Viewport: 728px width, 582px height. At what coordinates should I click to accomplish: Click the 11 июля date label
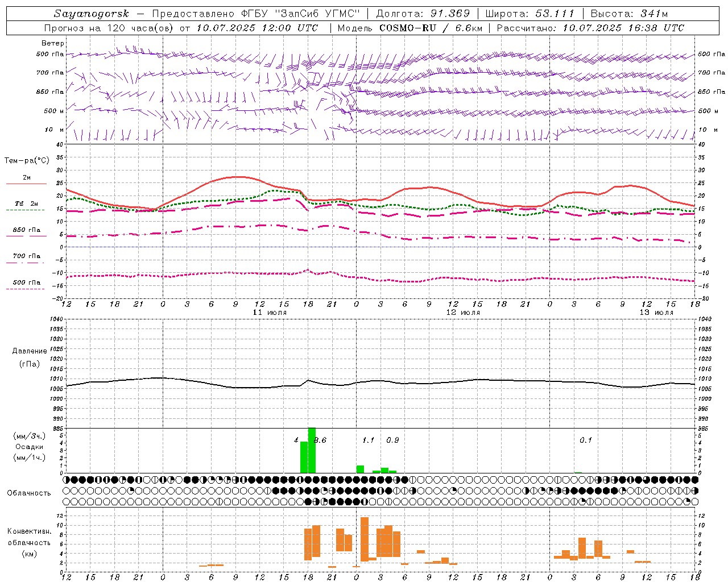[270, 313]
